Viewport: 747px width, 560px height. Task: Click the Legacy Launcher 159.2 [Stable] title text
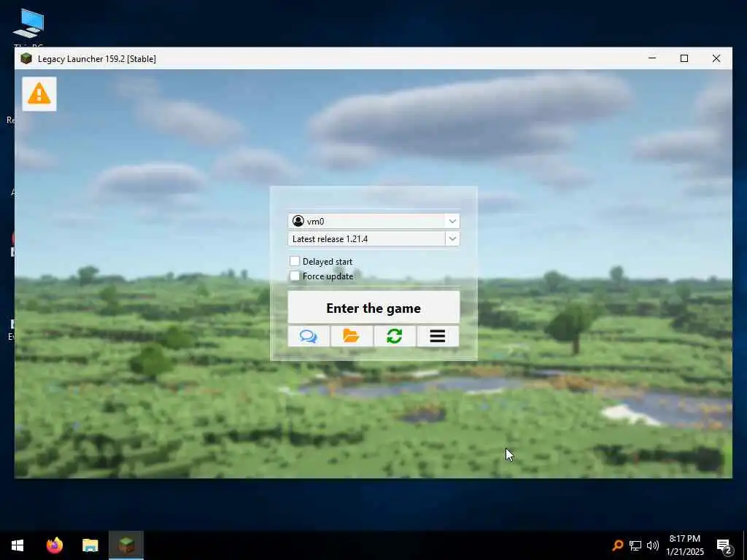(97, 58)
